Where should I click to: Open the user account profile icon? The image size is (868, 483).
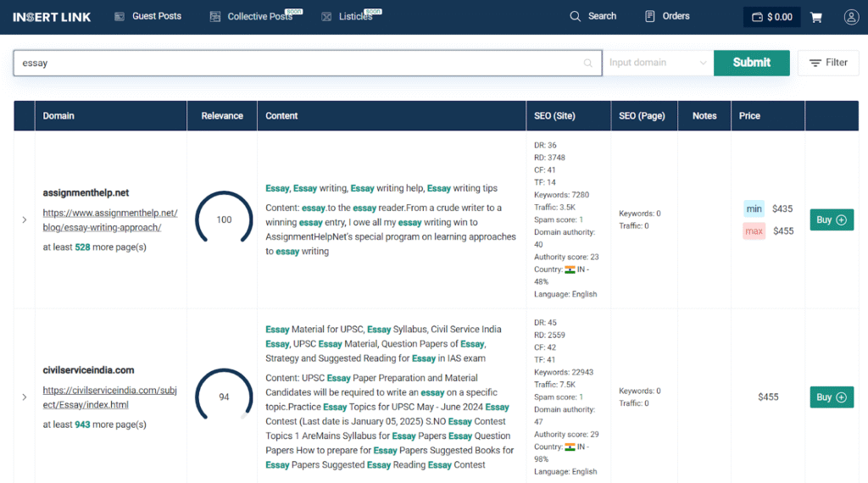pyautogui.click(x=851, y=17)
